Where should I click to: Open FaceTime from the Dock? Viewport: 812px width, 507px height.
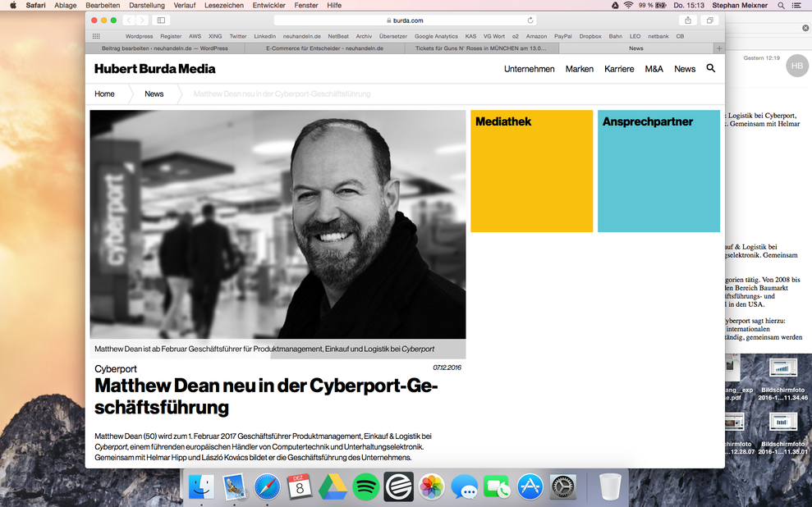498,486
